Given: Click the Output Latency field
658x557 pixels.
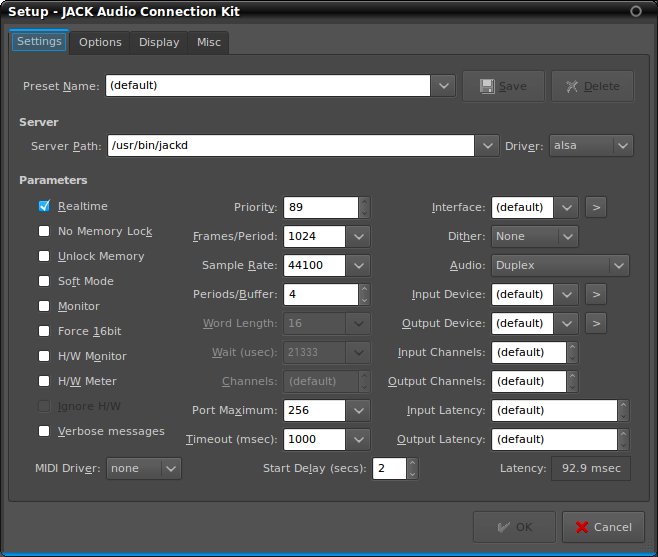Looking at the screenshot, I should (x=554, y=439).
